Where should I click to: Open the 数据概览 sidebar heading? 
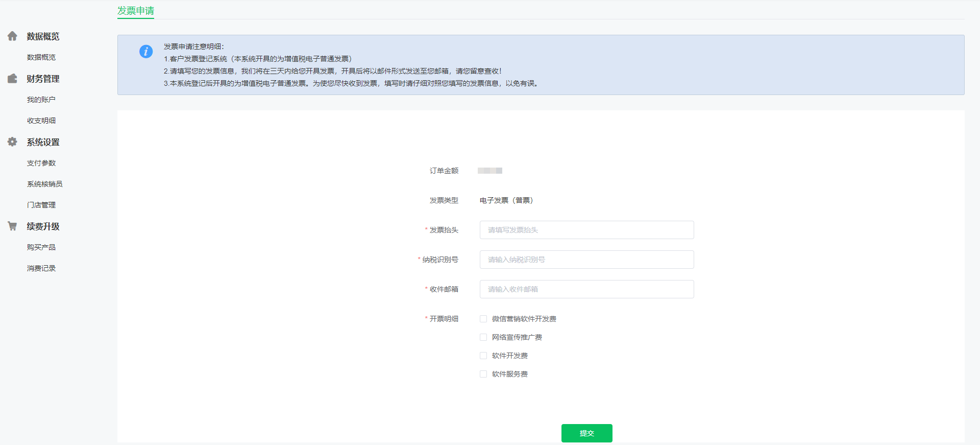coord(43,36)
